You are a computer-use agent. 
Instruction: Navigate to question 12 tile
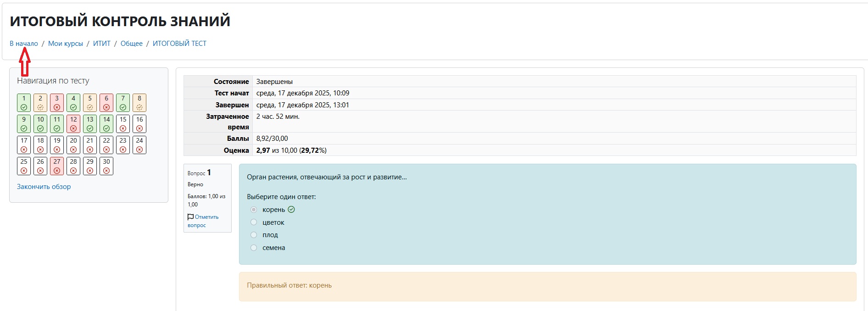coord(73,124)
